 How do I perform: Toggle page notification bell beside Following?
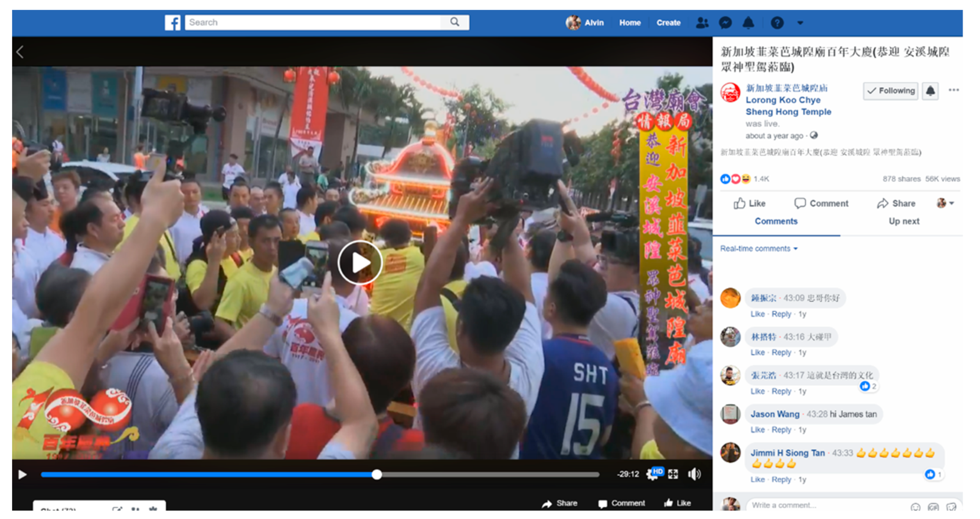930,91
